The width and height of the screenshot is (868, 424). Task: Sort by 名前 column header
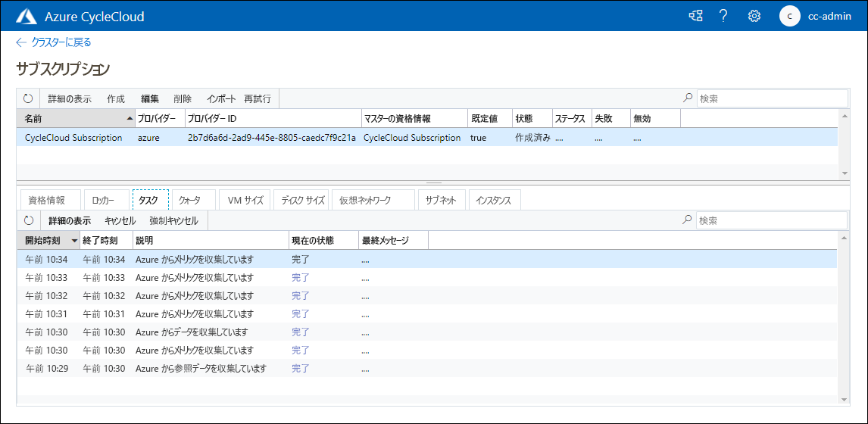point(76,119)
